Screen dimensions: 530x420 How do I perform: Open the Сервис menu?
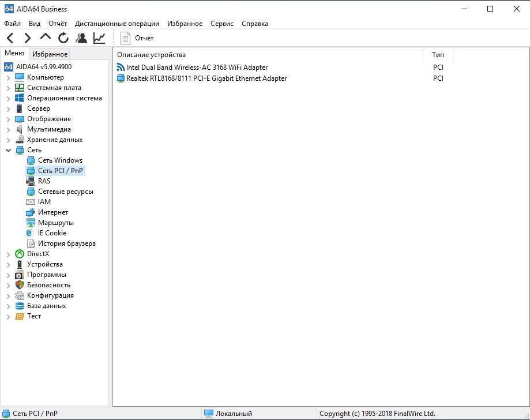[222, 24]
